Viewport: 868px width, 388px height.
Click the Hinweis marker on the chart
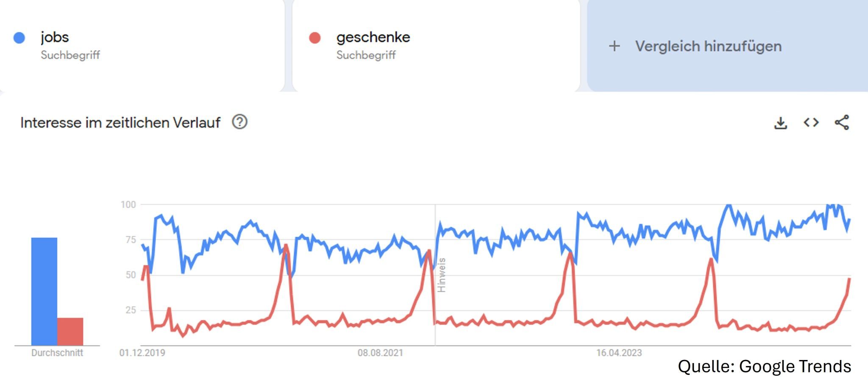[441, 275]
